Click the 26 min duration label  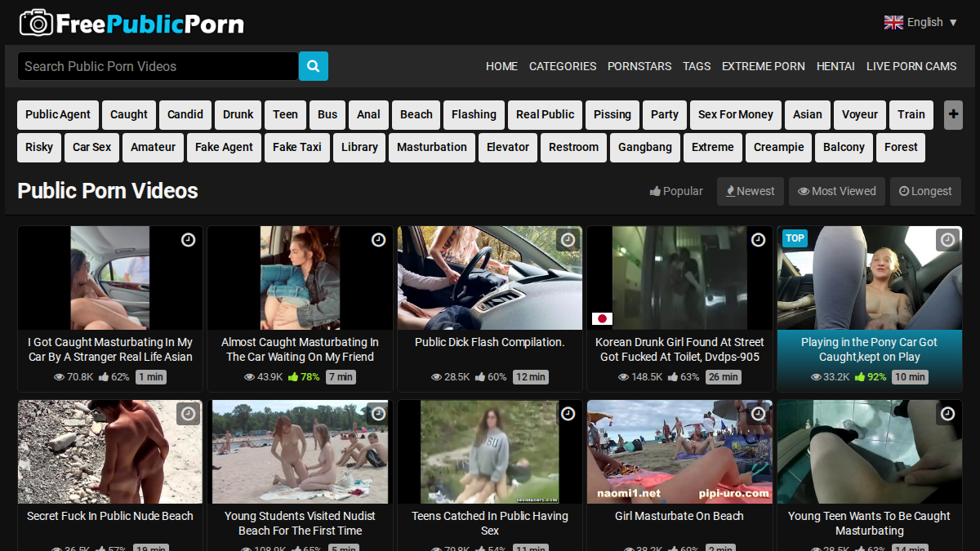724,377
